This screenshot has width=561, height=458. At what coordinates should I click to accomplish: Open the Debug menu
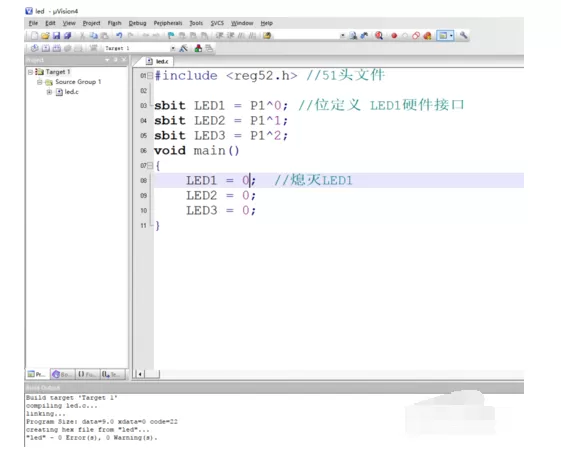point(138,23)
